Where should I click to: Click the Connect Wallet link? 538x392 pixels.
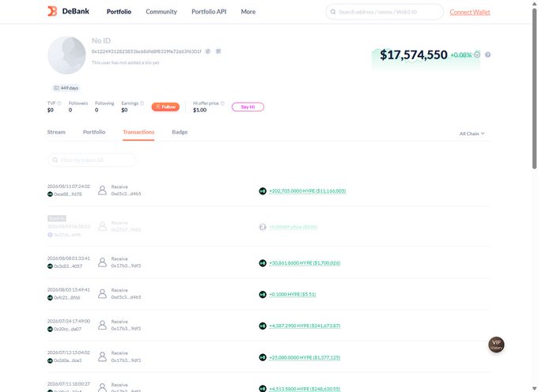coord(470,13)
